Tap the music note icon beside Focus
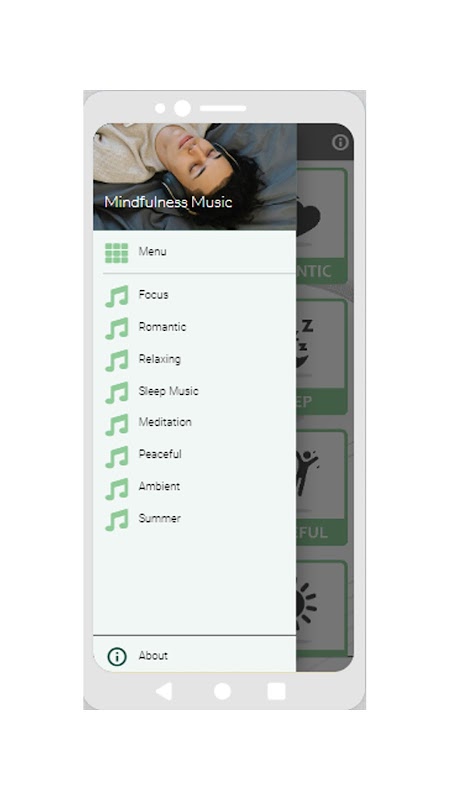The width and height of the screenshot is (450, 800). click(x=116, y=296)
